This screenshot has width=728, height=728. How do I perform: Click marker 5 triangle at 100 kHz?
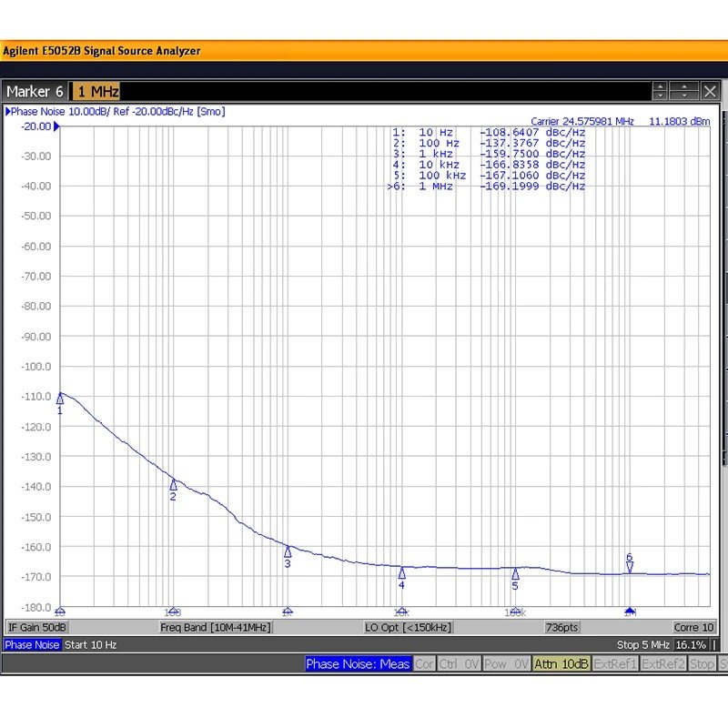click(x=515, y=574)
